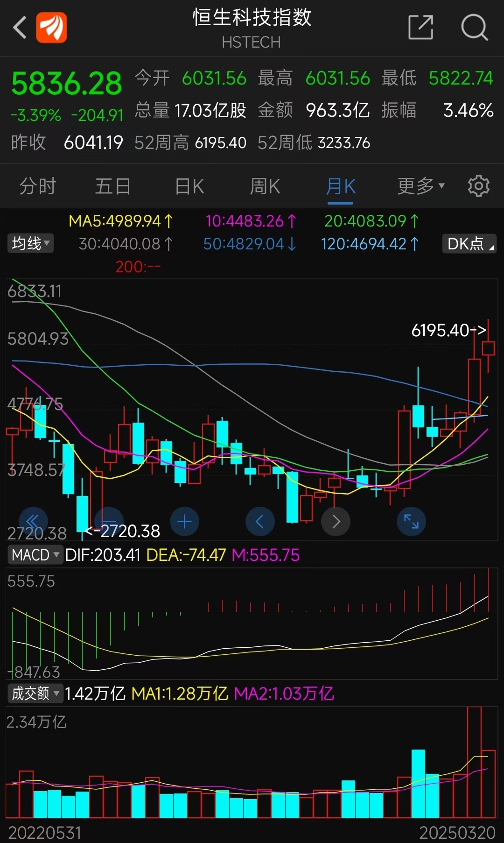The height and width of the screenshot is (843, 504).
Task: Tap the DEA:-74.47 reading
Action: [186, 555]
